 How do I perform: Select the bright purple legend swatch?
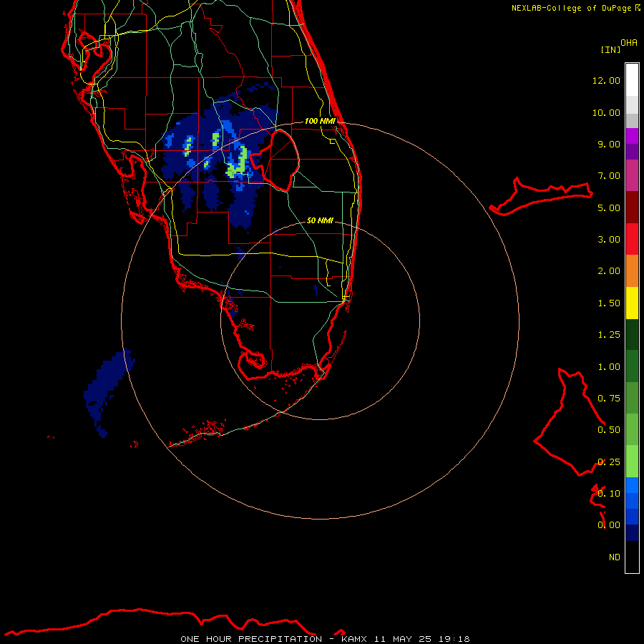click(x=632, y=136)
